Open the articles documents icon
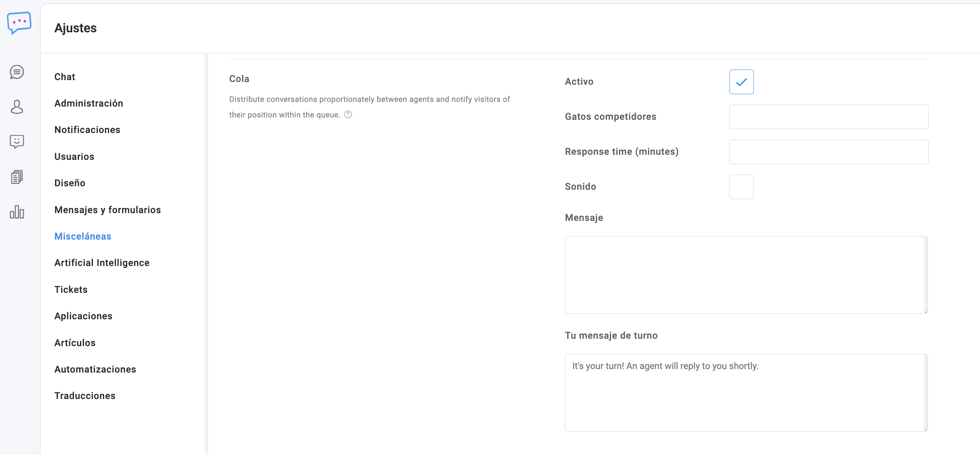This screenshot has width=980, height=455. coord(17,177)
